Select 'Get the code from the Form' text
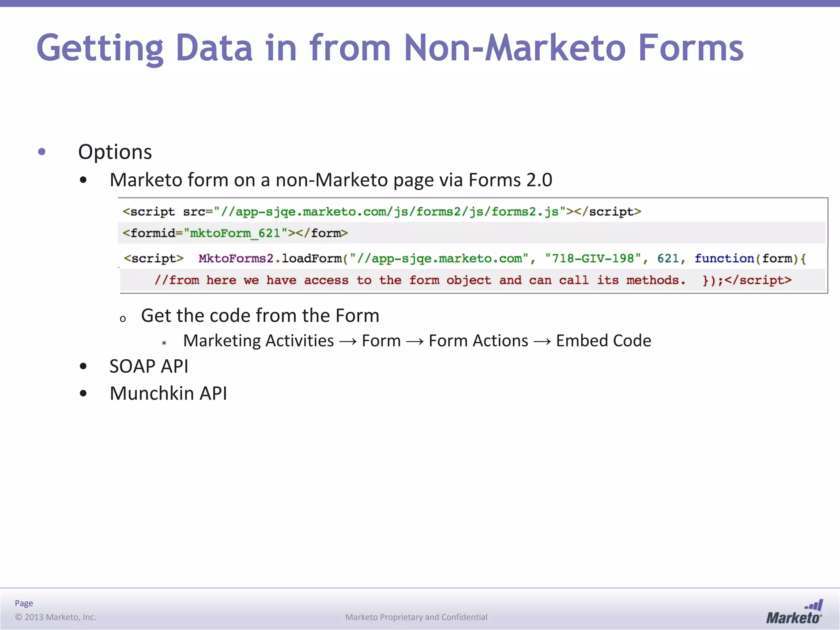 click(260, 316)
